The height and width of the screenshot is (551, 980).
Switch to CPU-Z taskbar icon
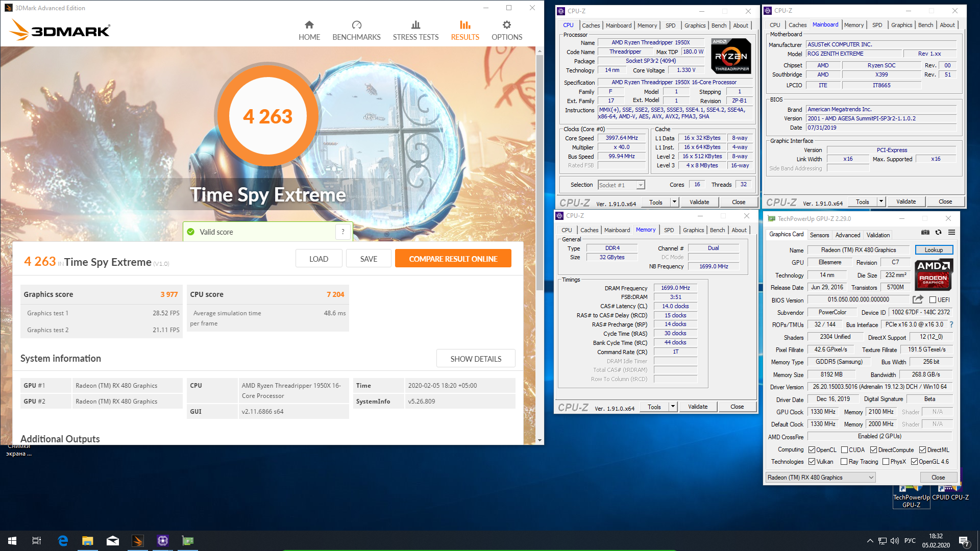tap(163, 541)
